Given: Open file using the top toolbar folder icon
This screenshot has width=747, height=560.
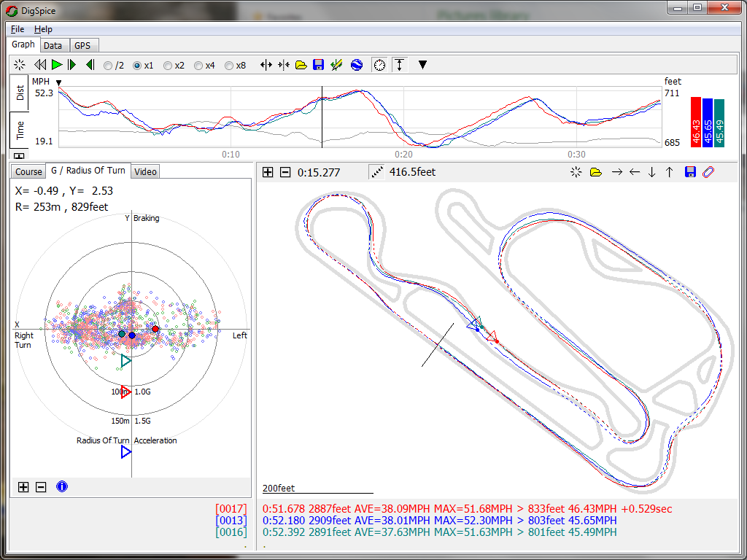Looking at the screenshot, I should tap(301, 65).
